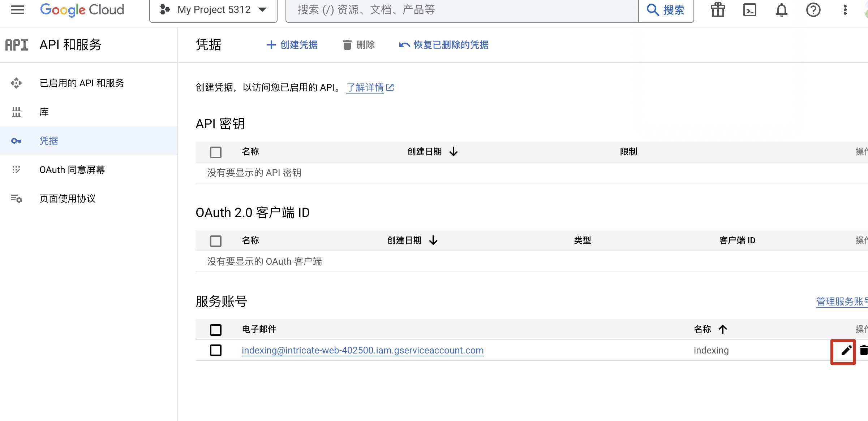Viewport: 868px width, 421px height.
Task: Expand the My Project 5312 project selector
Action: click(x=213, y=10)
